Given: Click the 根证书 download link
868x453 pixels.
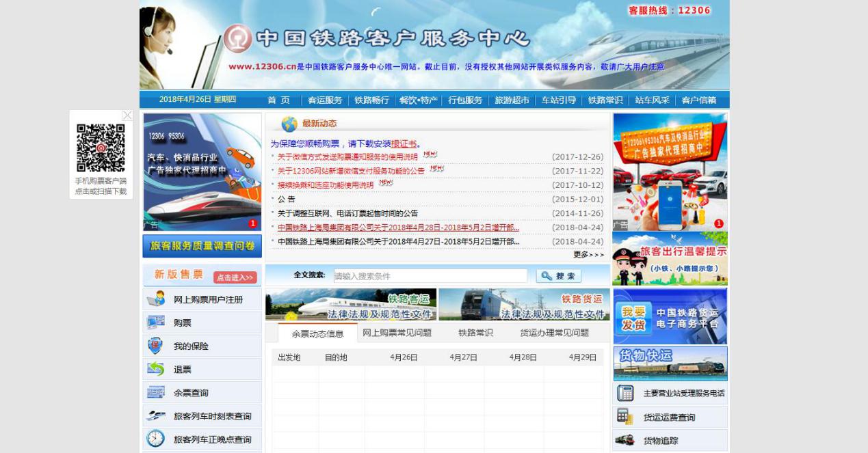Looking at the screenshot, I should point(404,144).
